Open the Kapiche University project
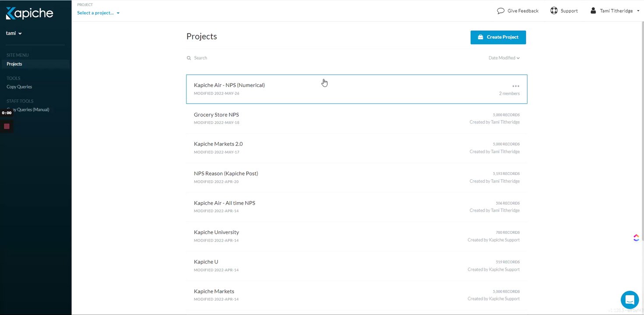The height and width of the screenshot is (315, 644). 216,232
